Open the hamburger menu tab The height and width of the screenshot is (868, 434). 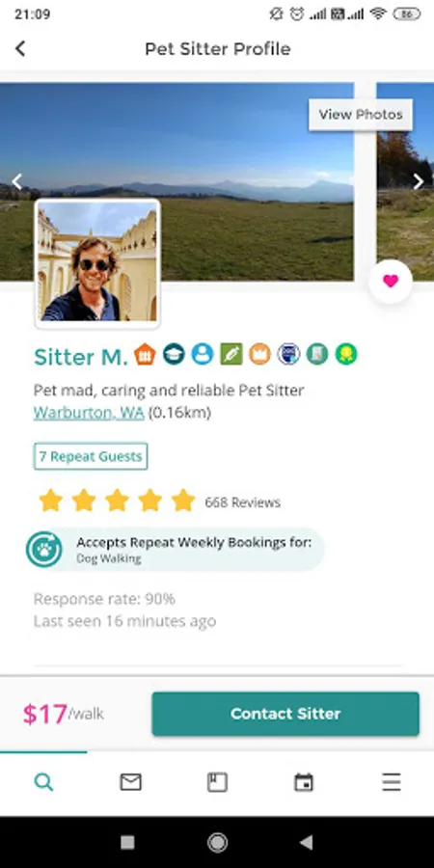tap(391, 782)
